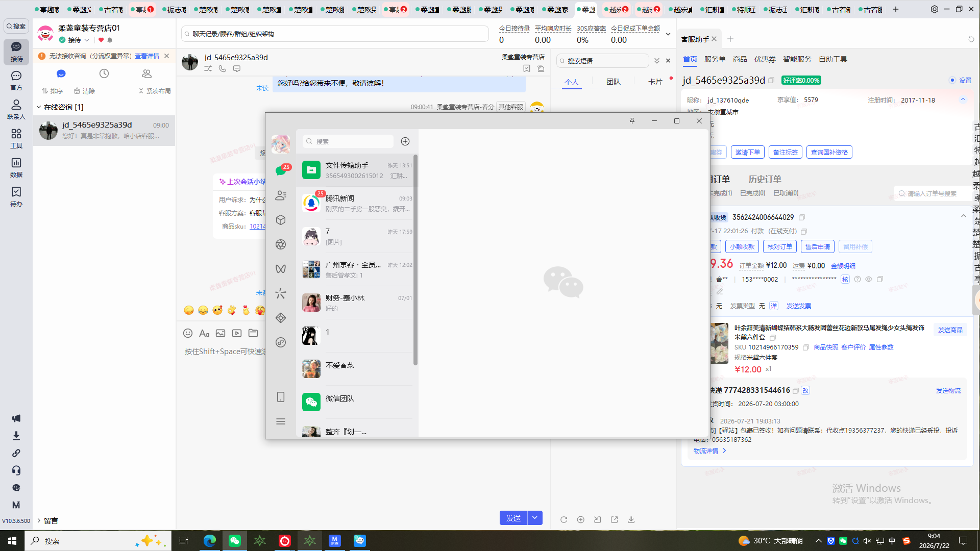980x551 pixels.
Task: Open the dropdown arrow beside 发送 button
Action: pyautogui.click(x=535, y=518)
